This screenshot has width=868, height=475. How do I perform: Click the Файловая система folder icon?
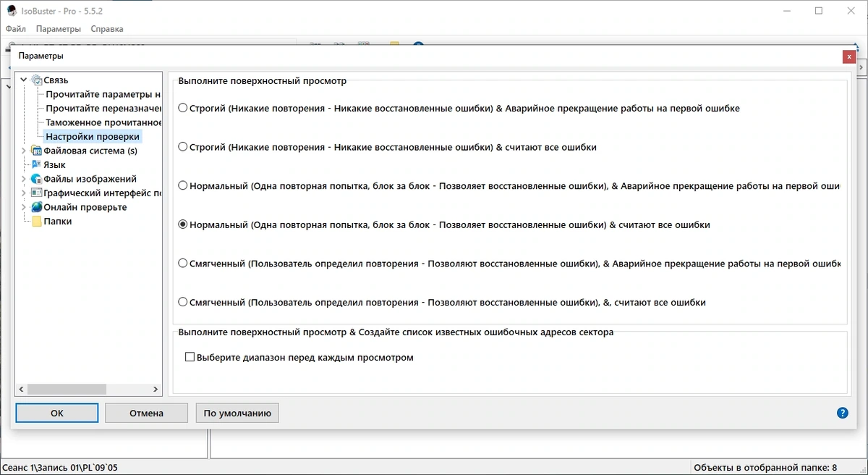click(37, 151)
